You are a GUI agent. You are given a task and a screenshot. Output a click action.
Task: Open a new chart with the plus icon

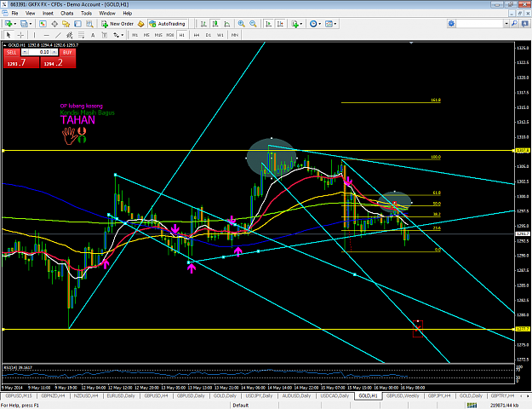8,24
